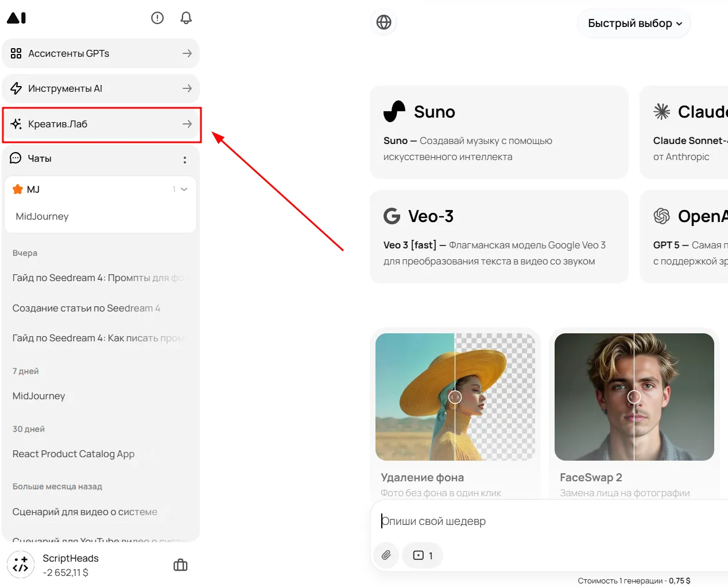Collapse the MJ folder chevron

184,189
